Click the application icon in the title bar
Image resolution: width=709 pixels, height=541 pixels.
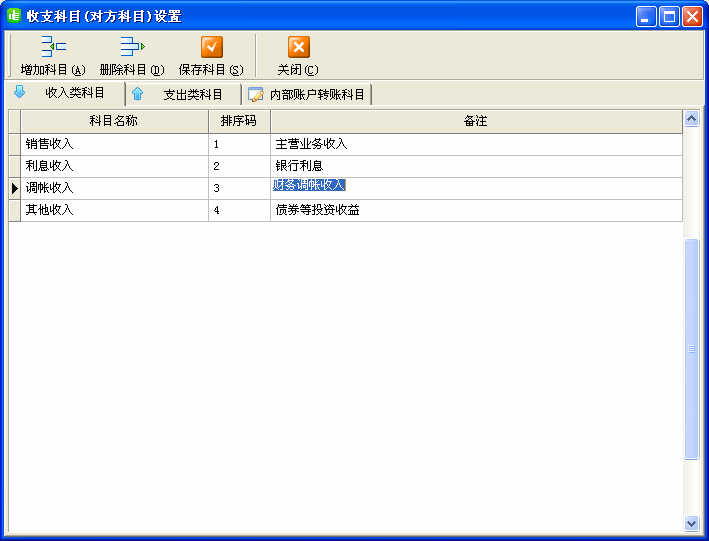(x=14, y=16)
